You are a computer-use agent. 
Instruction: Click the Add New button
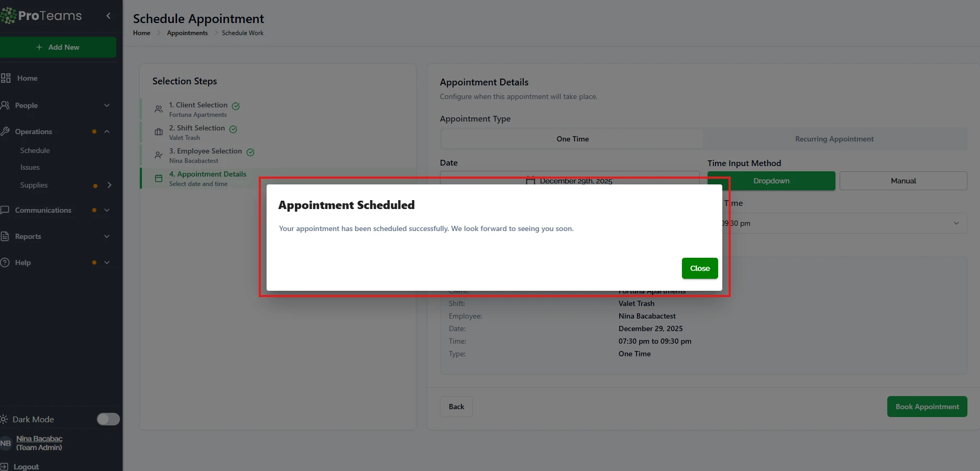[58, 47]
